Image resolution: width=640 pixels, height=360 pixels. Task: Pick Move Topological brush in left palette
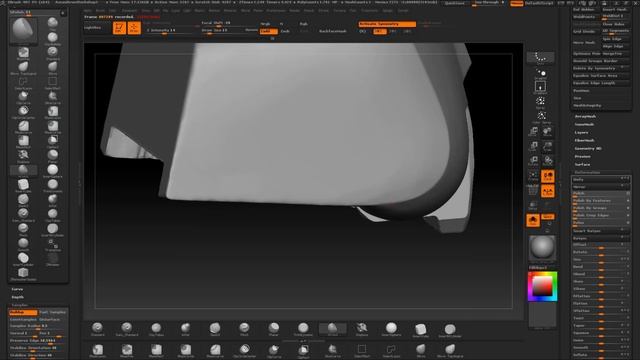(x=23, y=68)
